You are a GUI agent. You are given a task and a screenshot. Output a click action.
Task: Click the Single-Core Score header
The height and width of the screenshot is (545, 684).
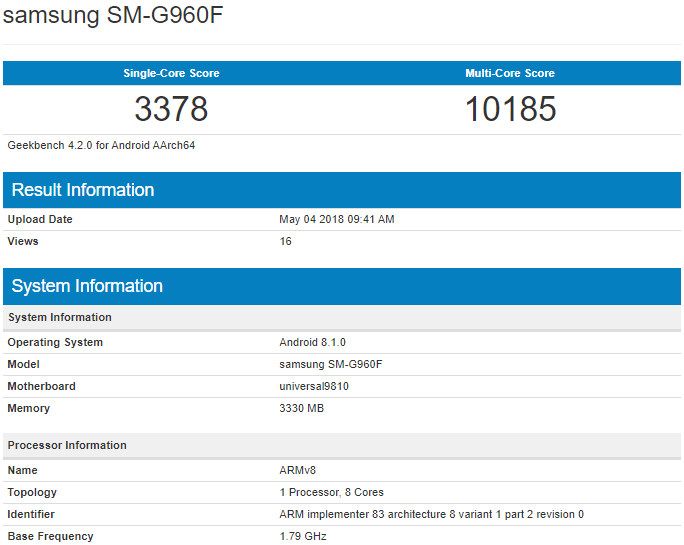(x=171, y=73)
